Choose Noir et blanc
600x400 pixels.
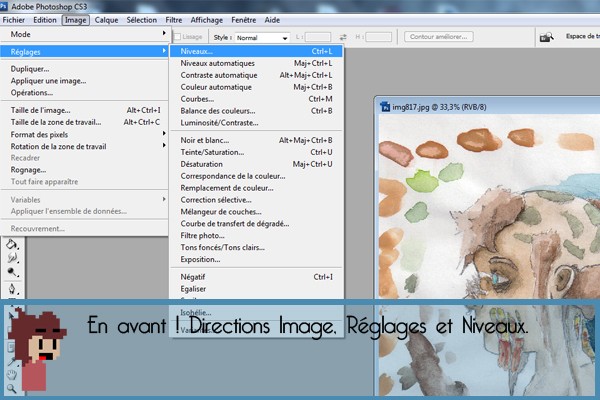click(x=256, y=140)
